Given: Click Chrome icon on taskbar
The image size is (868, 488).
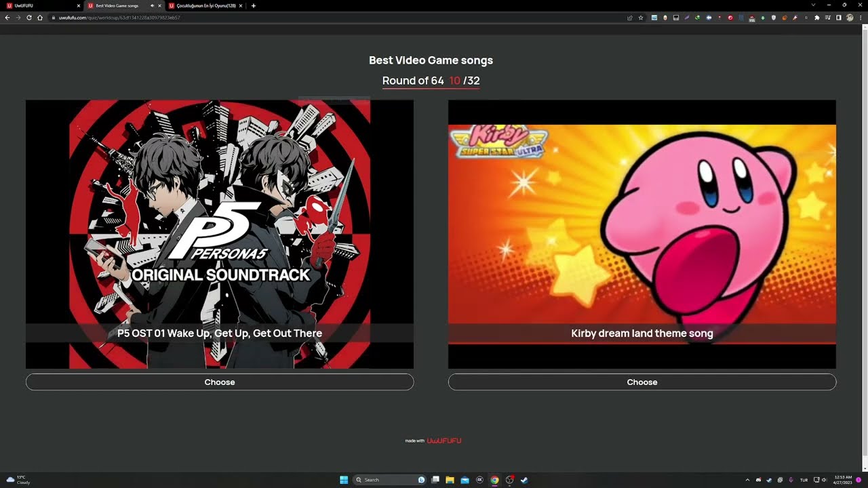Looking at the screenshot, I should click(494, 480).
